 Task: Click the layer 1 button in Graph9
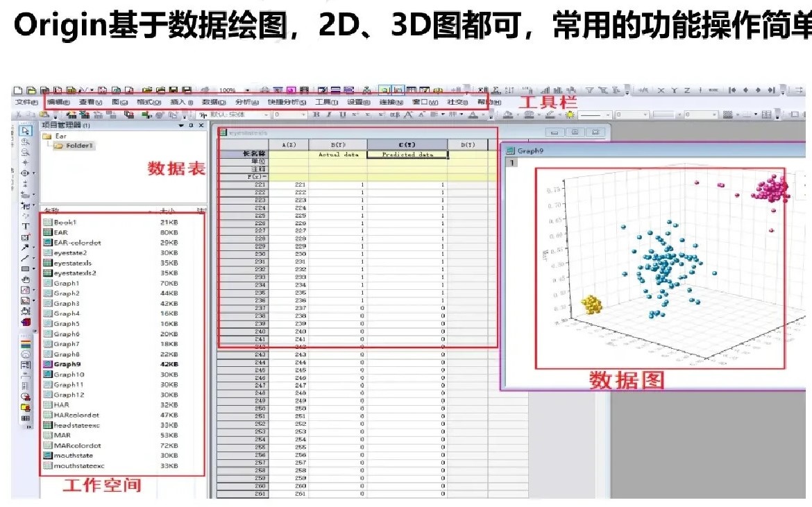click(x=511, y=162)
